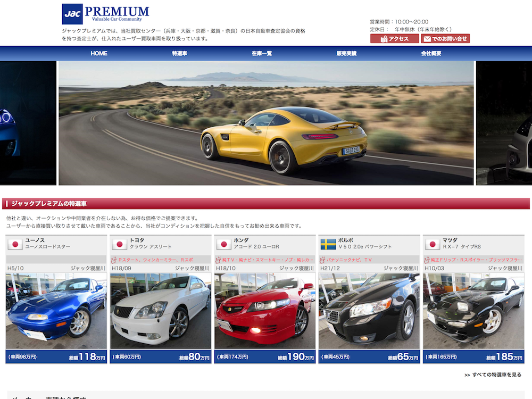Open the white Toyota Crown photo
The height and width of the screenshot is (399, 532).
pos(160,311)
